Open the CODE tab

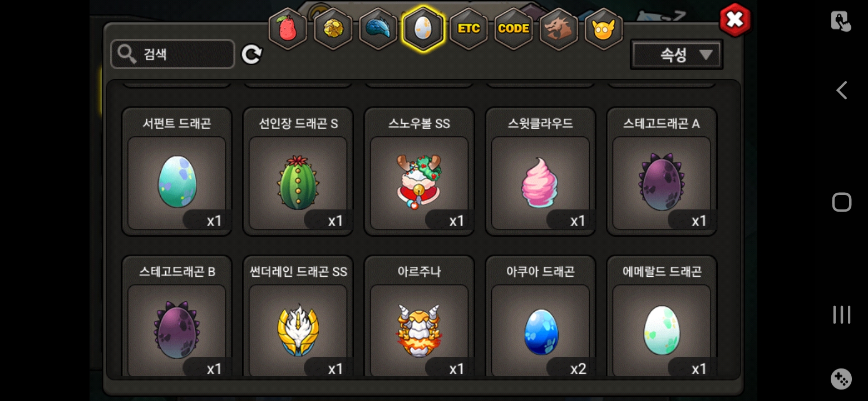click(x=514, y=29)
